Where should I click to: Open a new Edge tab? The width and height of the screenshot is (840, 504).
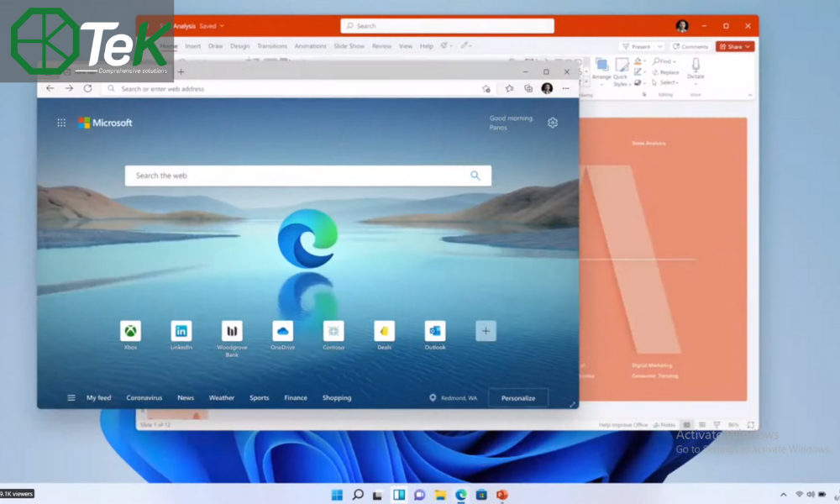(x=181, y=71)
